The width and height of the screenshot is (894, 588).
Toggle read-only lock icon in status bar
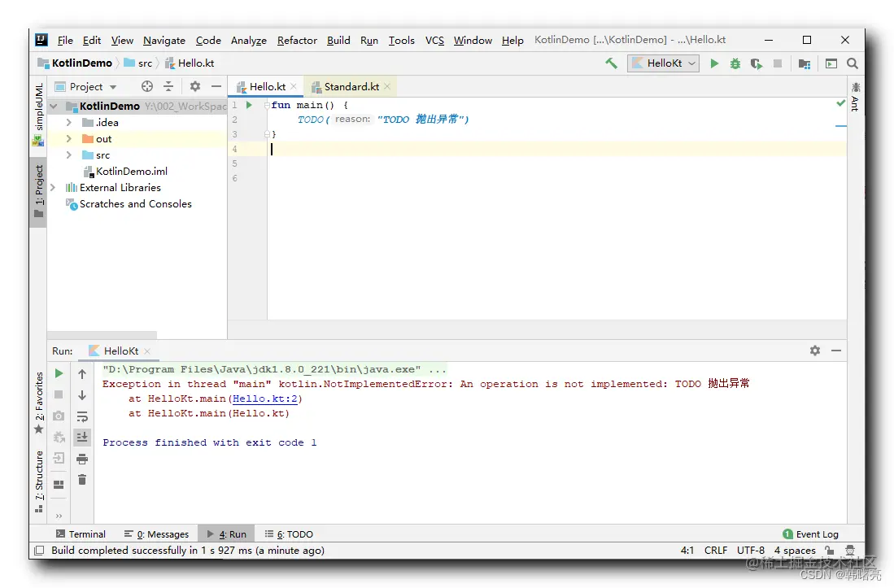point(829,550)
